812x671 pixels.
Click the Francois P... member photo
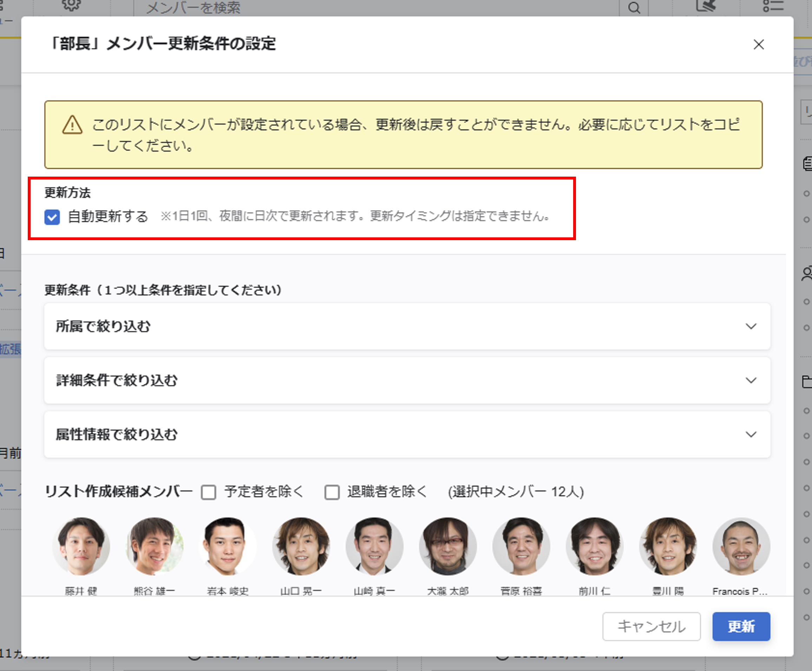click(741, 546)
